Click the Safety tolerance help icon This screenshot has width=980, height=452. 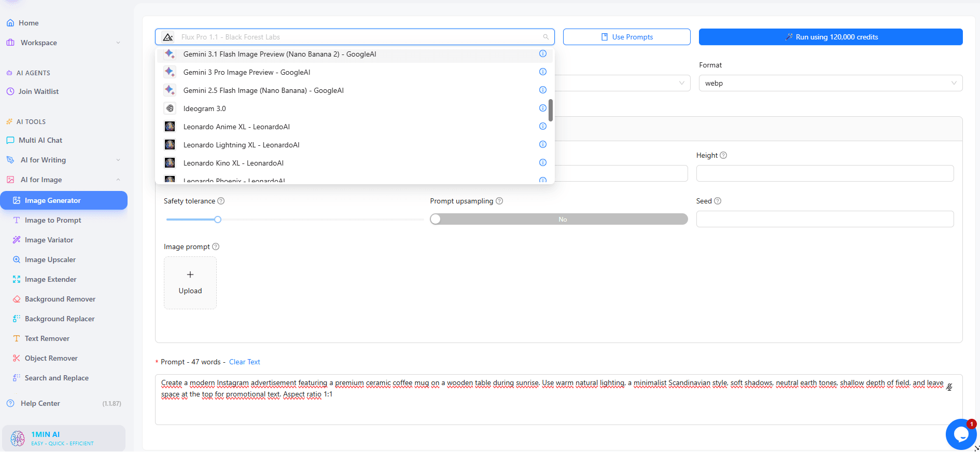click(221, 201)
